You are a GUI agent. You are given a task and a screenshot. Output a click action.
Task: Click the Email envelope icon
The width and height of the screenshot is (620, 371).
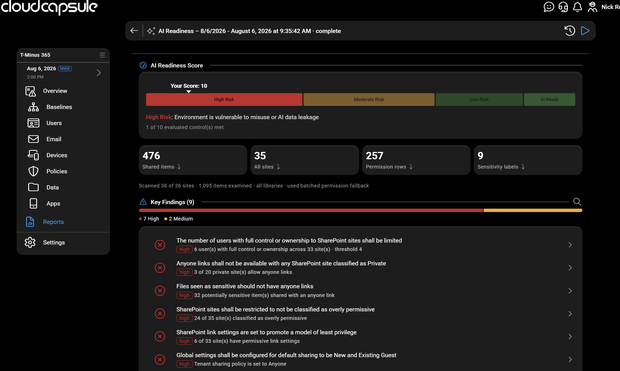(x=33, y=139)
